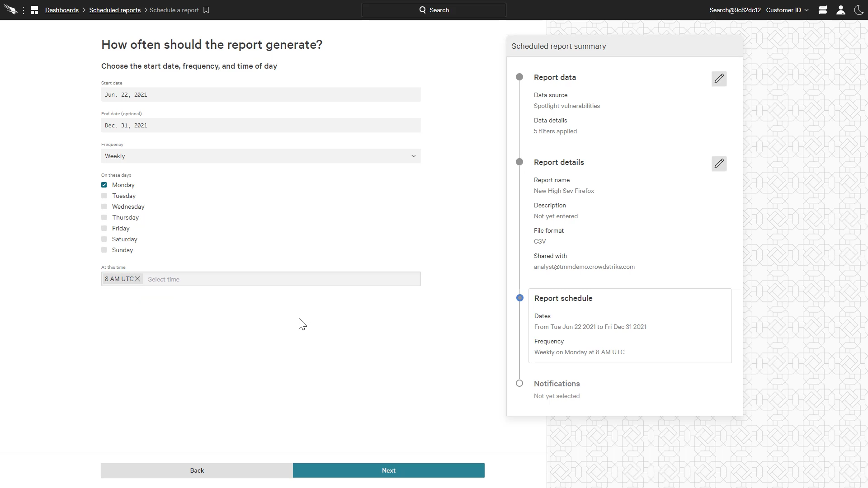Check the Friday checkbox
Screen dimensions: 868x488
coord(104,228)
